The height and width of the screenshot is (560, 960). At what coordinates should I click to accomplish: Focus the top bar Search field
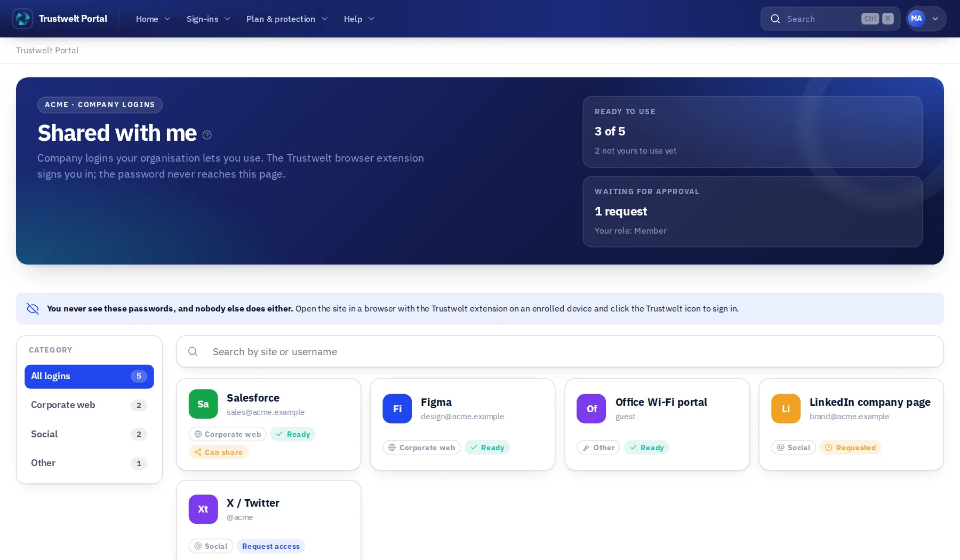[x=830, y=19]
